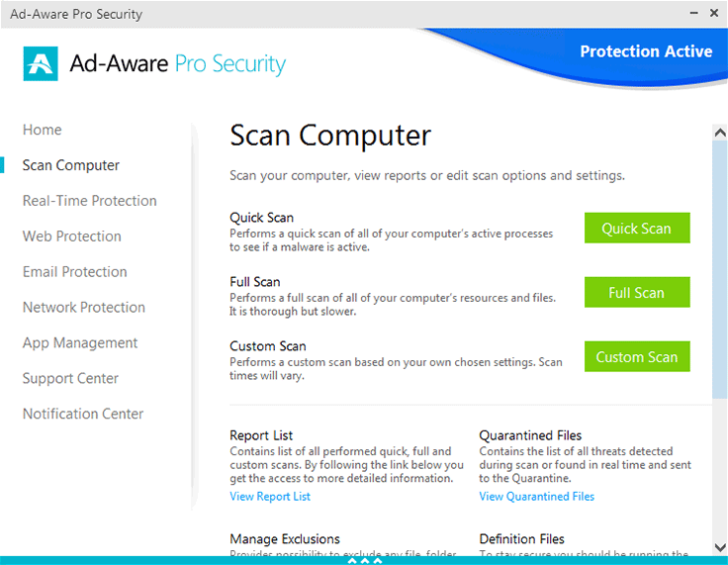
Task: Start a Quick Scan
Action: [636, 229]
